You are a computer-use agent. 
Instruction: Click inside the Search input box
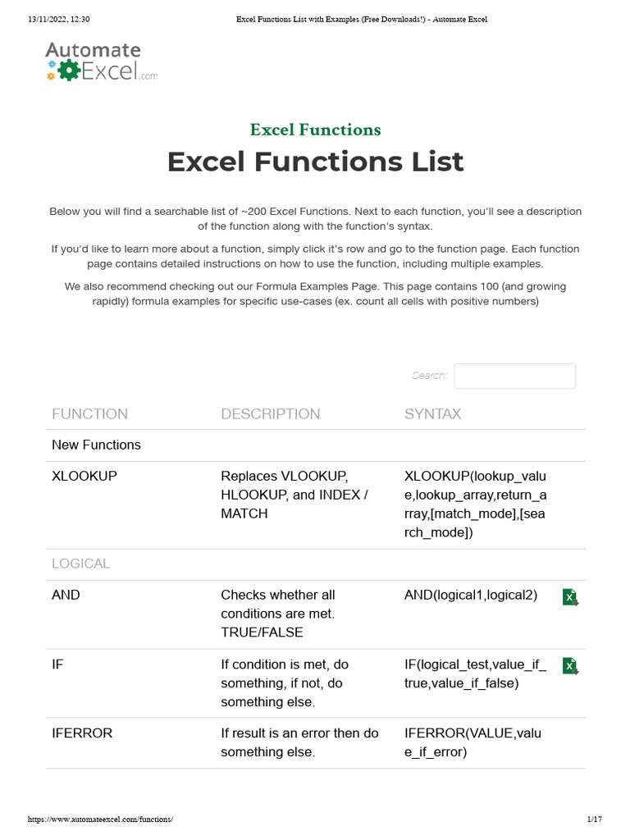coord(514,376)
